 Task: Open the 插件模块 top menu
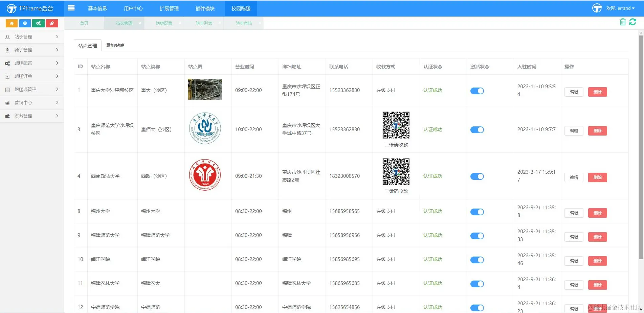click(205, 8)
